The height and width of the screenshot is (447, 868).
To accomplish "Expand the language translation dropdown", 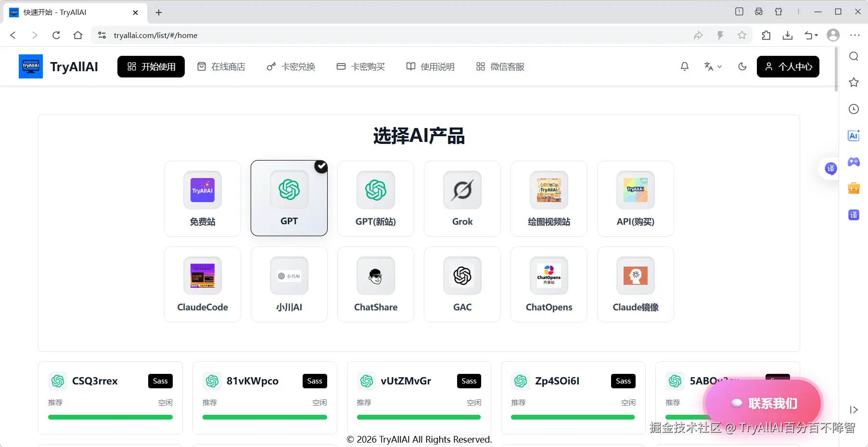I will (713, 66).
